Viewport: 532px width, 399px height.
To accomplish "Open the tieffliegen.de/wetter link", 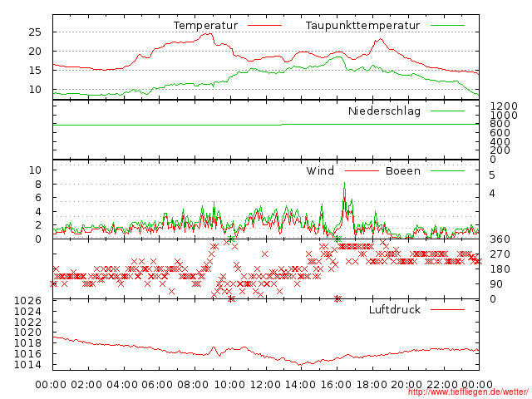I will coord(468,392).
